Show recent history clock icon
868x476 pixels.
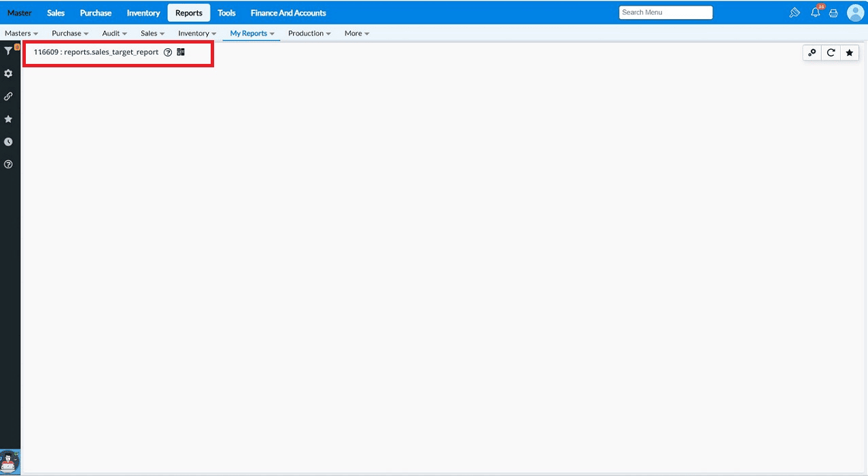tap(8, 142)
